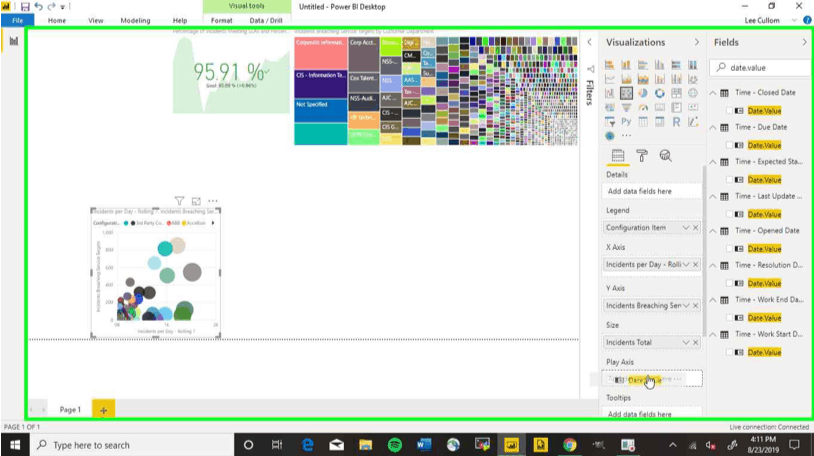Image resolution: width=814 pixels, height=456 pixels.
Task: Open the Incidents Total field dropdown
Action: coord(686,342)
